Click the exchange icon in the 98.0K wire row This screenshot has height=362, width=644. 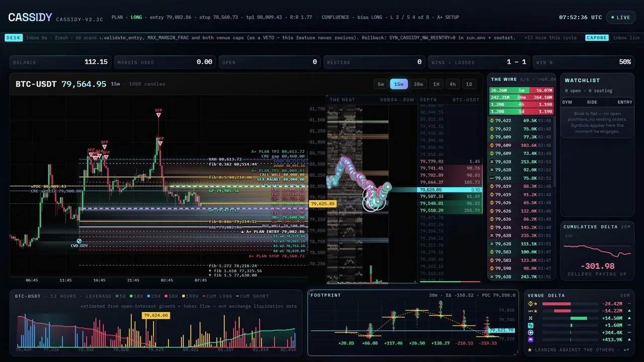(x=492, y=268)
